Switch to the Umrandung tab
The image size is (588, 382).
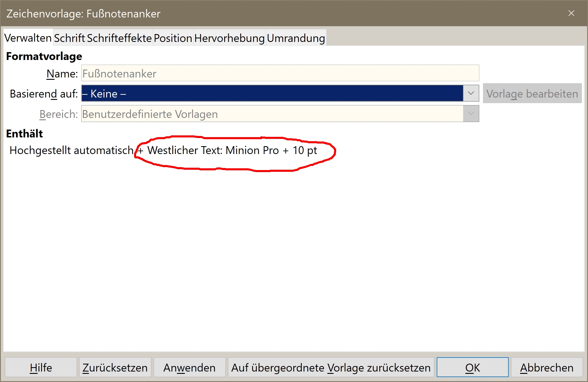click(x=296, y=38)
